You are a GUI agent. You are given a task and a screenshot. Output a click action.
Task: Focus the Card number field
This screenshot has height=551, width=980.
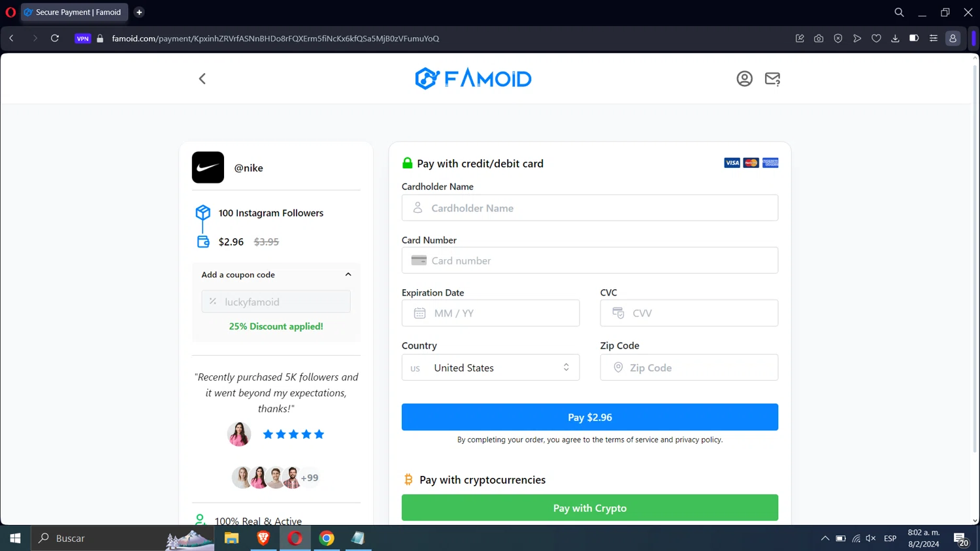(x=590, y=260)
